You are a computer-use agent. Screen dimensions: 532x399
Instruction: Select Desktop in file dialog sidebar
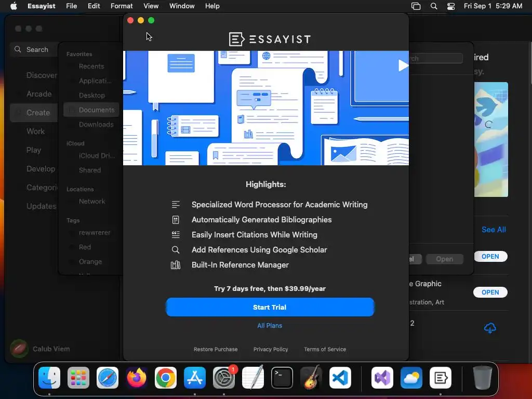coord(91,96)
